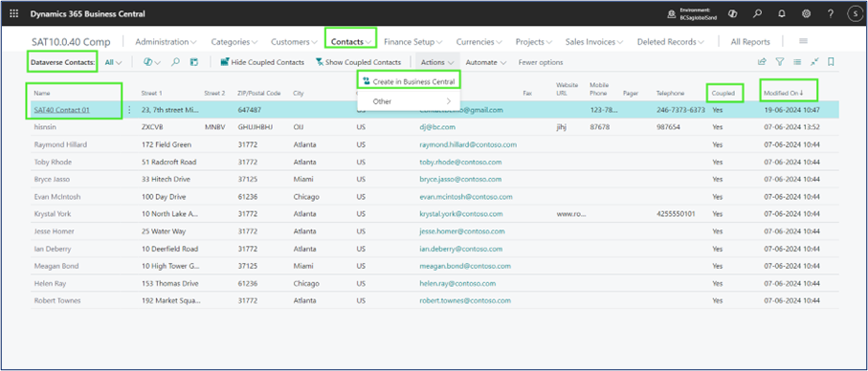Click raymond.hillard@contoso.com email
The image size is (868, 371).
coord(468,144)
